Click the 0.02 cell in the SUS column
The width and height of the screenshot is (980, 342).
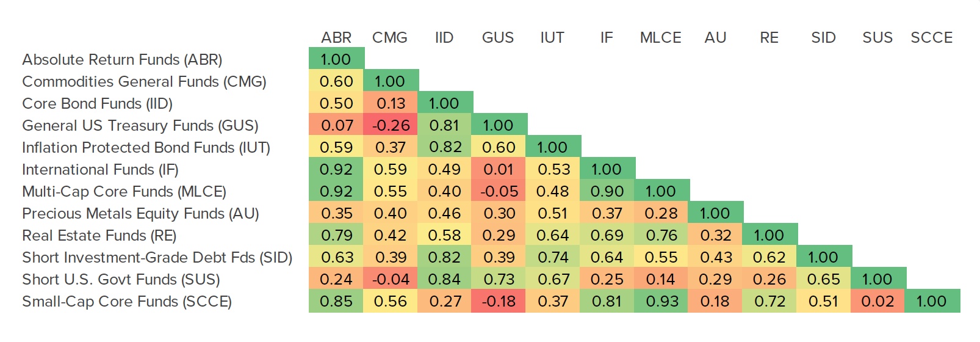pyautogui.click(x=877, y=302)
